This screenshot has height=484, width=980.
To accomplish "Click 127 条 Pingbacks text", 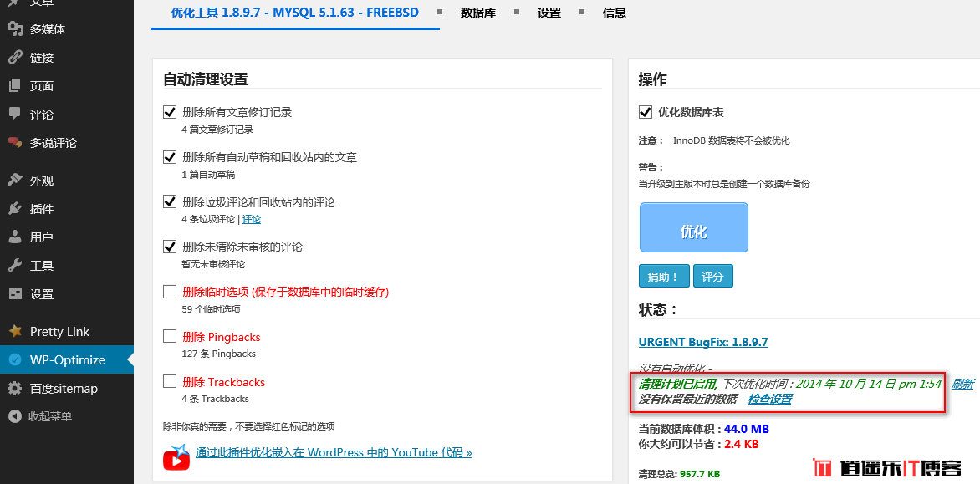I will (219, 354).
